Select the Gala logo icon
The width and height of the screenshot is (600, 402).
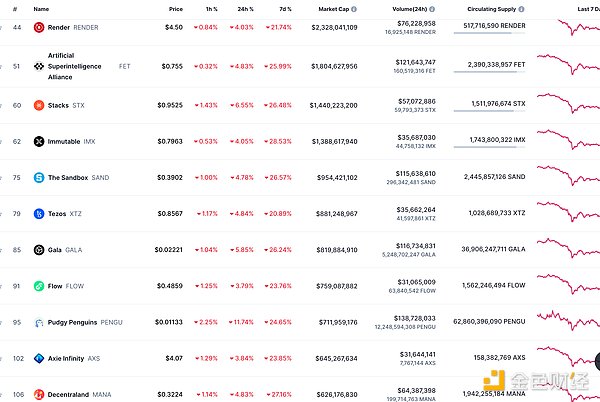39,250
